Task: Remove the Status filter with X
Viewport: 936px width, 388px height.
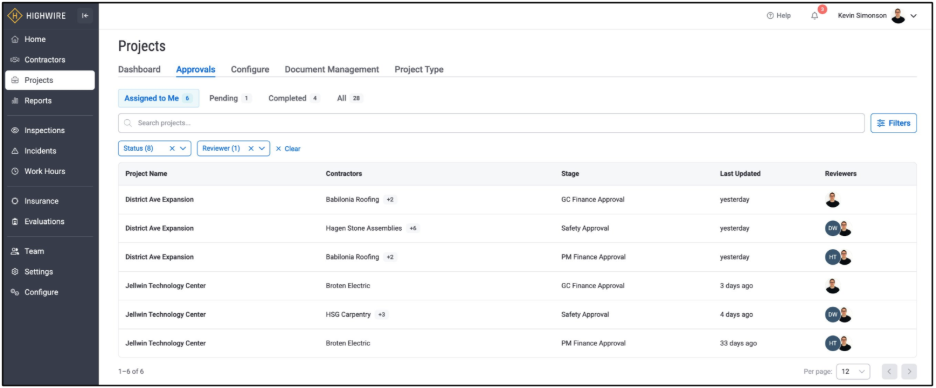Action: (x=172, y=149)
